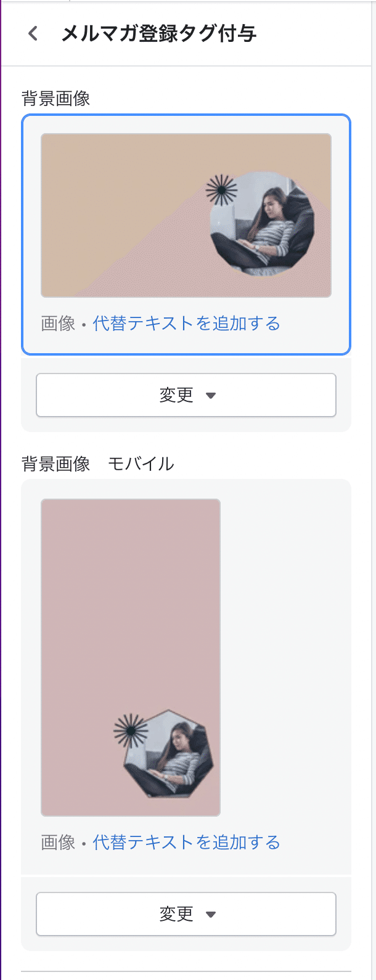Click the chevron arrow in the second 変更 button
Image resolution: width=376 pixels, height=980 pixels.
210,914
